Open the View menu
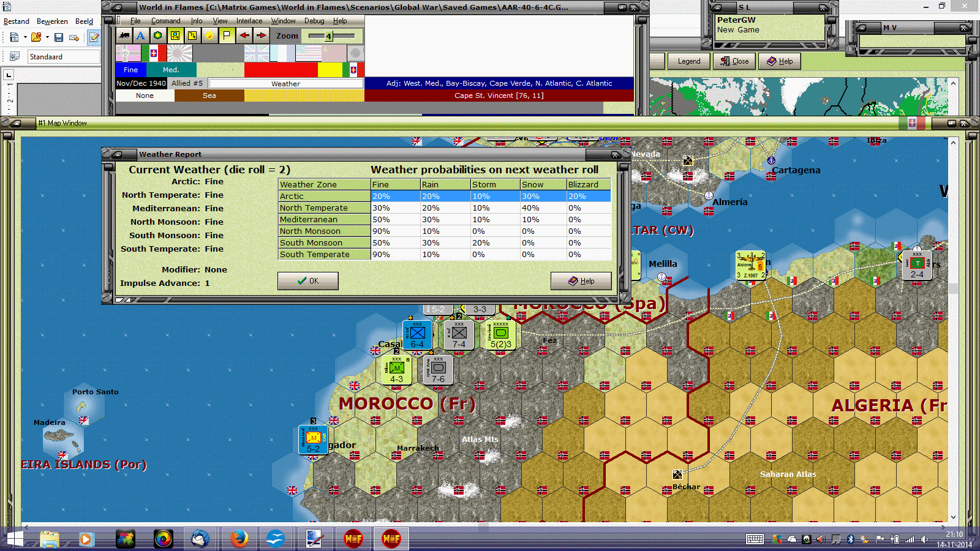Image resolution: width=980 pixels, height=551 pixels. point(221,21)
